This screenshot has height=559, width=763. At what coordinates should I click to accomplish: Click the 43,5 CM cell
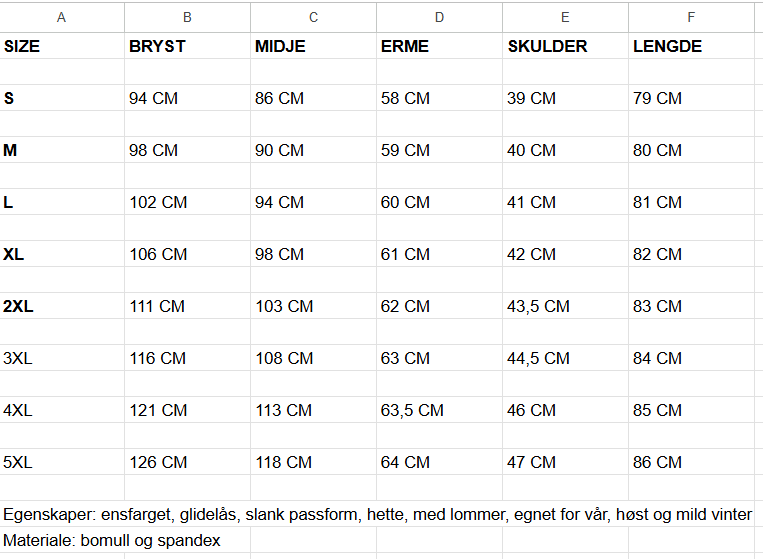click(538, 306)
